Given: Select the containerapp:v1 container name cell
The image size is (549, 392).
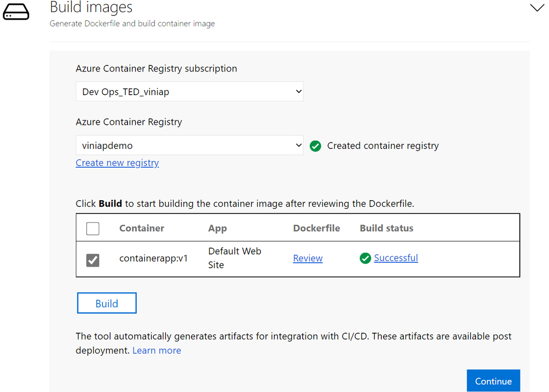Looking at the screenshot, I should [153, 258].
